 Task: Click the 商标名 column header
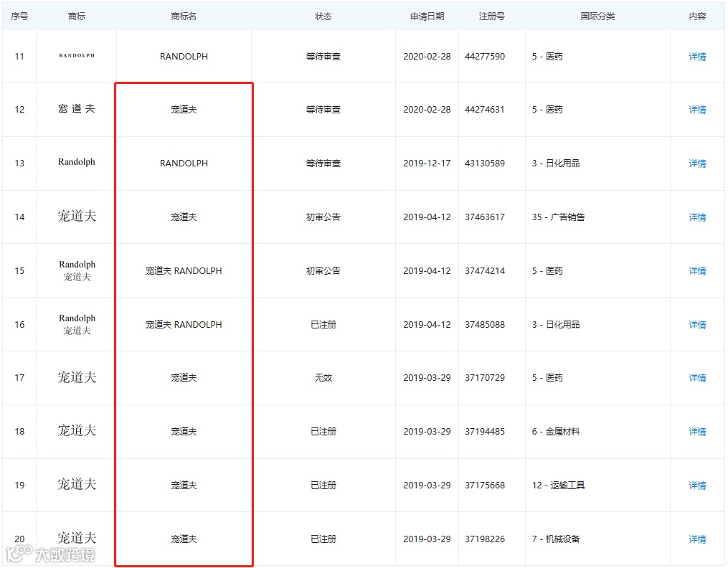(x=184, y=16)
